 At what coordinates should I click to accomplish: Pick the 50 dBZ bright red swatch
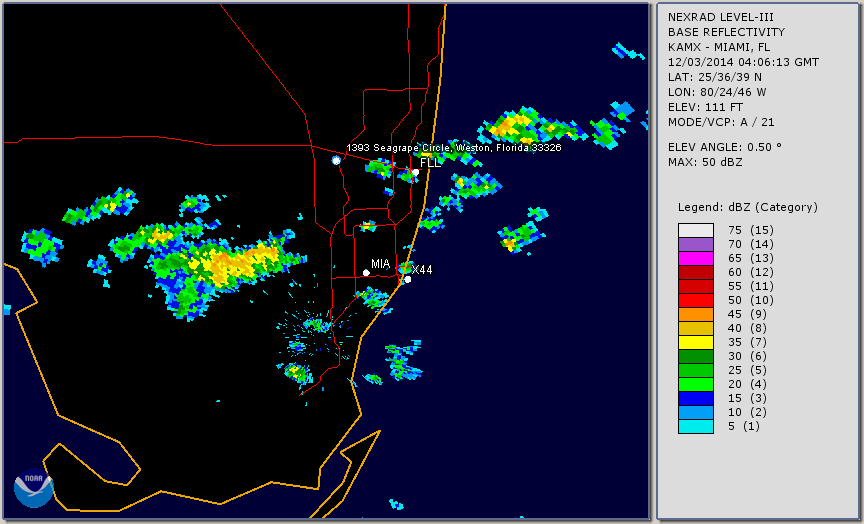click(695, 300)
